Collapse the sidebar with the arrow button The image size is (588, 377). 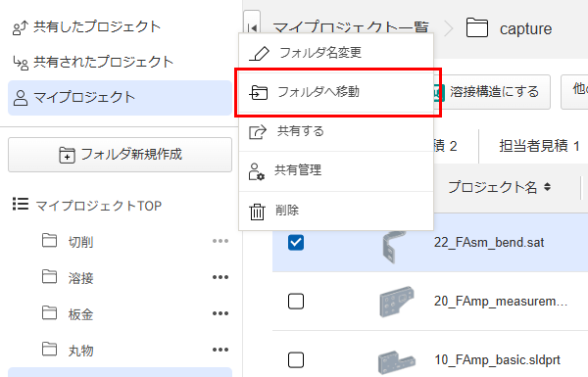click(252, 27)
